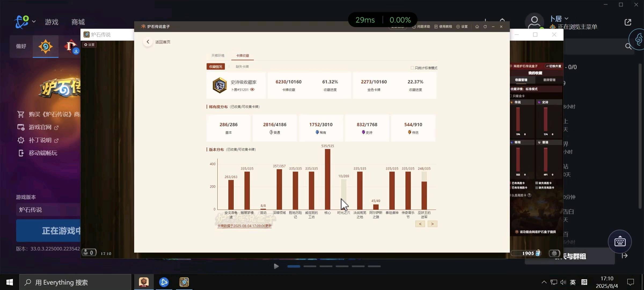
Task: Open 设置 settings in the 炉石传说盒子 titlebar
Action: coord(462,27)
